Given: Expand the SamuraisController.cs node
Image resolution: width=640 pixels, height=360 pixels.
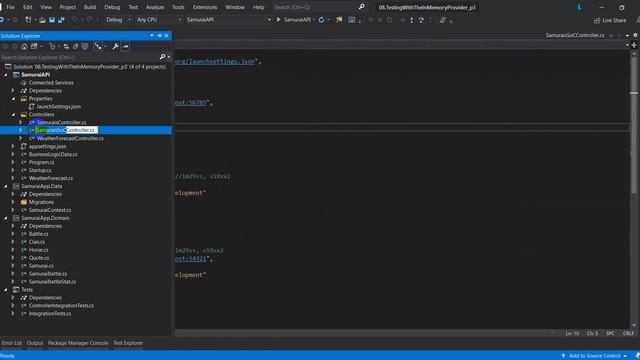Looking at the screenshot, I should point(21,122).
